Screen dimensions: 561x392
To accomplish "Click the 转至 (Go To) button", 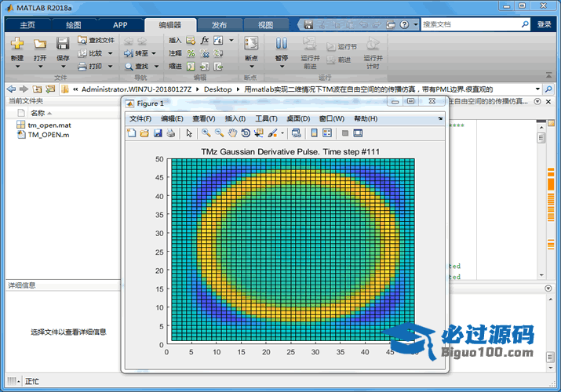I will (x=137, y=53).
